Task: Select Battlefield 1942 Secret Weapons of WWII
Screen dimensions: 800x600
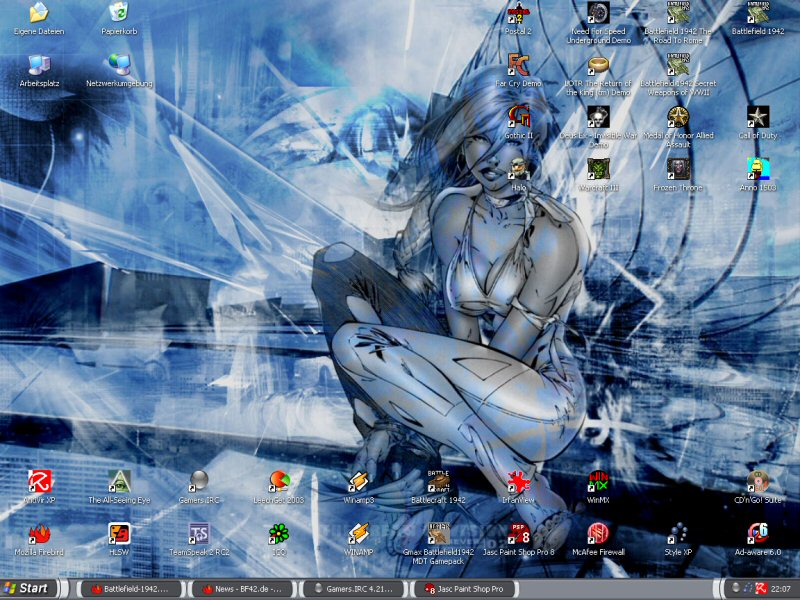Action: pyautogui.click(x=678, y=65)
